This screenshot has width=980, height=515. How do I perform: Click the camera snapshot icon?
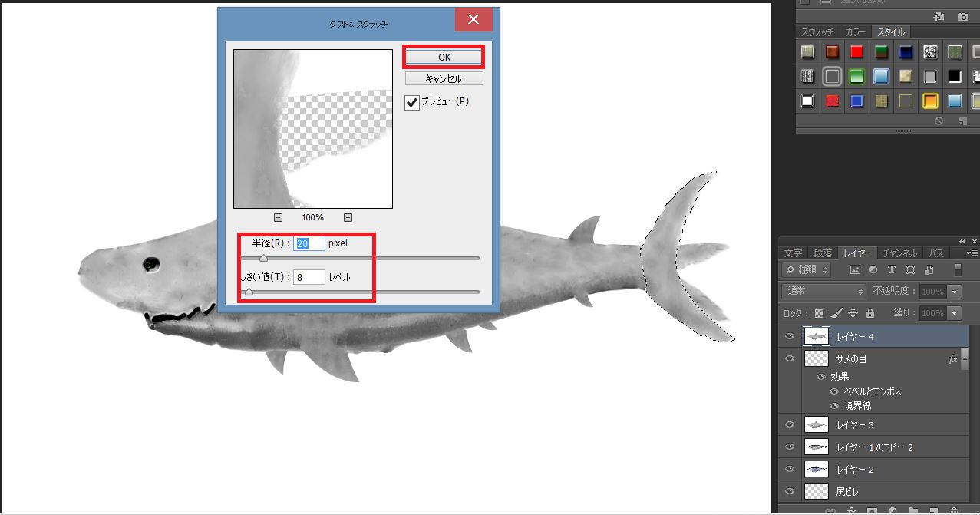[x=962, y=16]
